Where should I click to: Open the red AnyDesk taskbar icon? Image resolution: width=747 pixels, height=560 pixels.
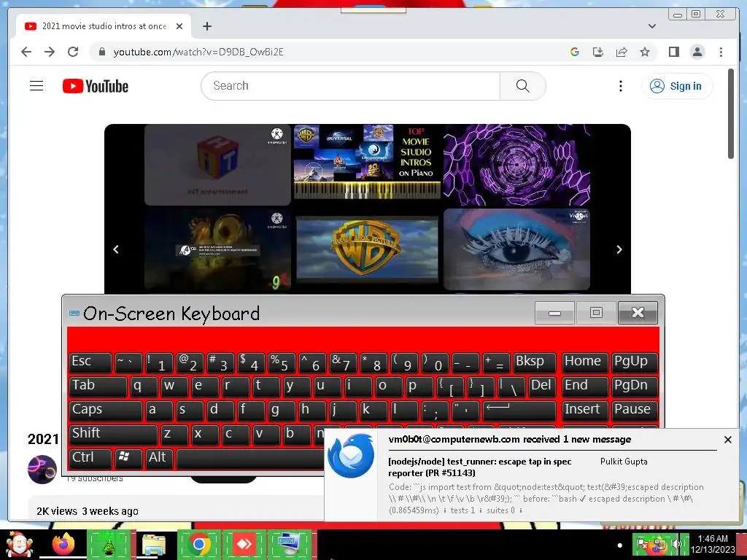point(244,544)
